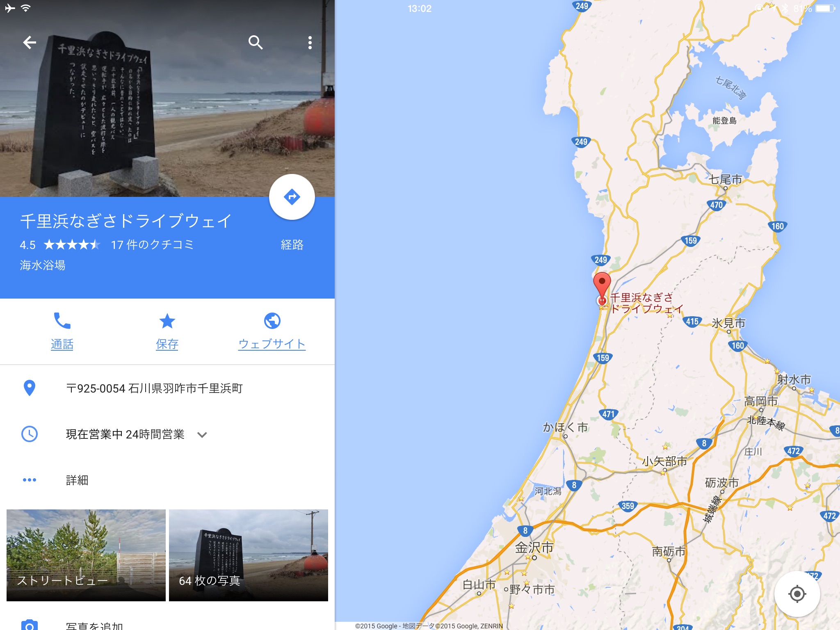
Task: Open the three-dot overflow menu
Action: (x=310, y=43)
